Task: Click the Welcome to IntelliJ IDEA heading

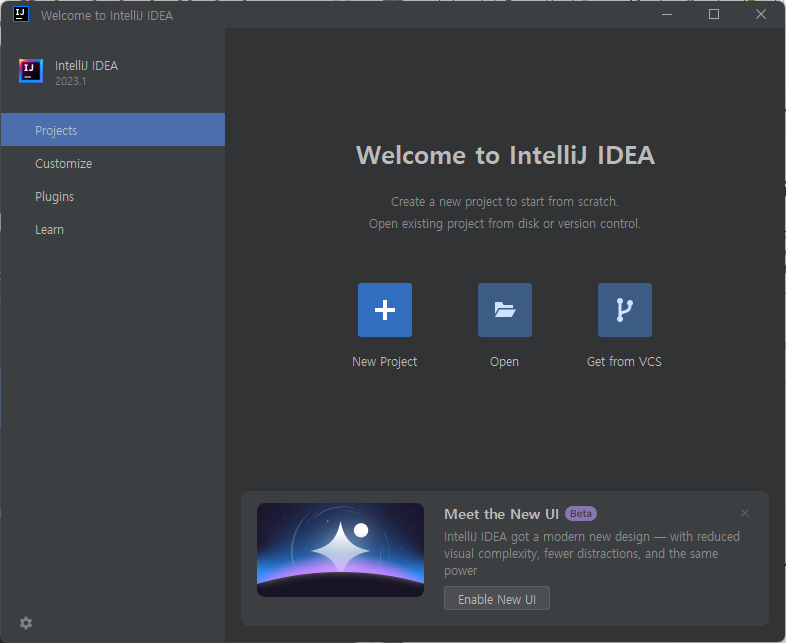Action: [505, 155]
